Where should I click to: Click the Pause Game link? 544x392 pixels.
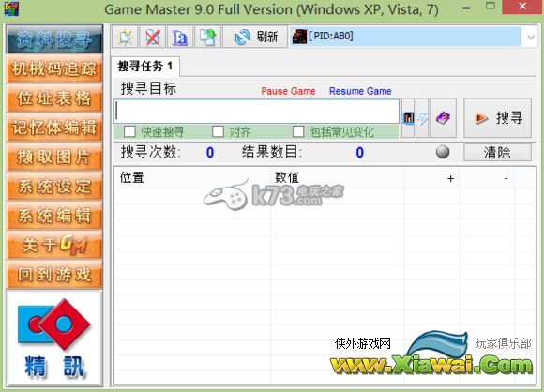[288, 91]
